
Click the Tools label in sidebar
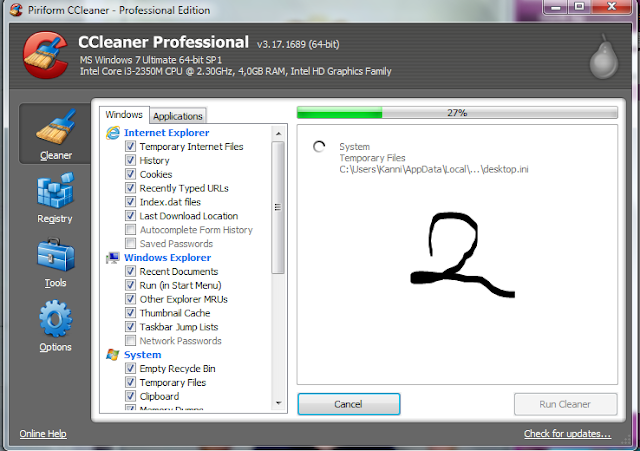coord(56,283)
